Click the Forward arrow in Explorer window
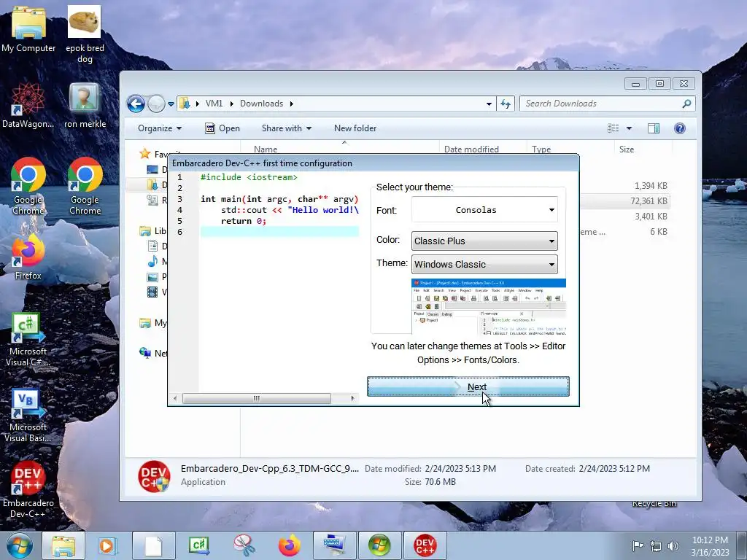Image resolution: width=747 pixels, height=560 pixels. [x=156, y=104]
